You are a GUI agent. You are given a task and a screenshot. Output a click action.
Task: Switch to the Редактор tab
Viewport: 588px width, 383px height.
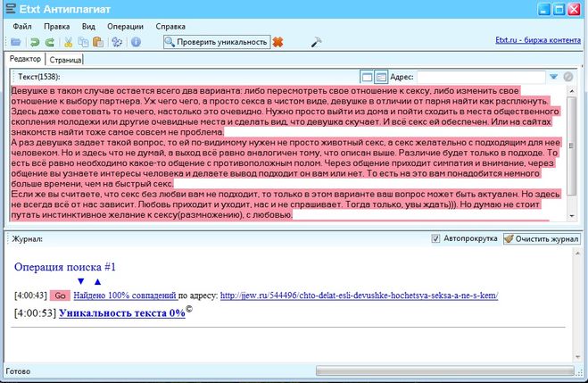(25, 59)
